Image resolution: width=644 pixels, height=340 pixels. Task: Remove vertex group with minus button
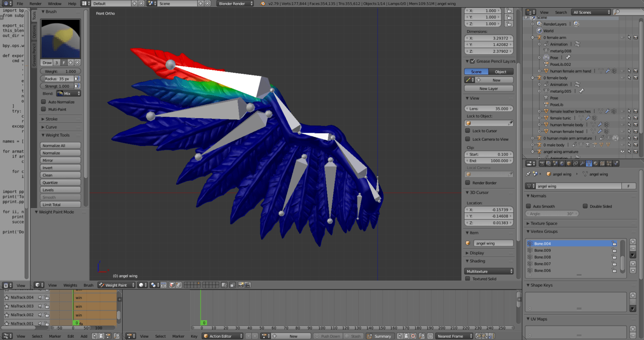click(x=633, y=248)
